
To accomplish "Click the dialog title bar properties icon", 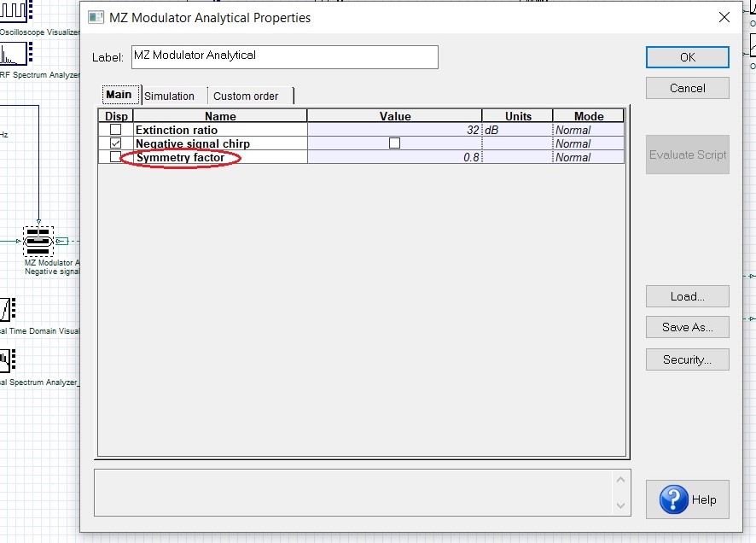I will (96, 16).
